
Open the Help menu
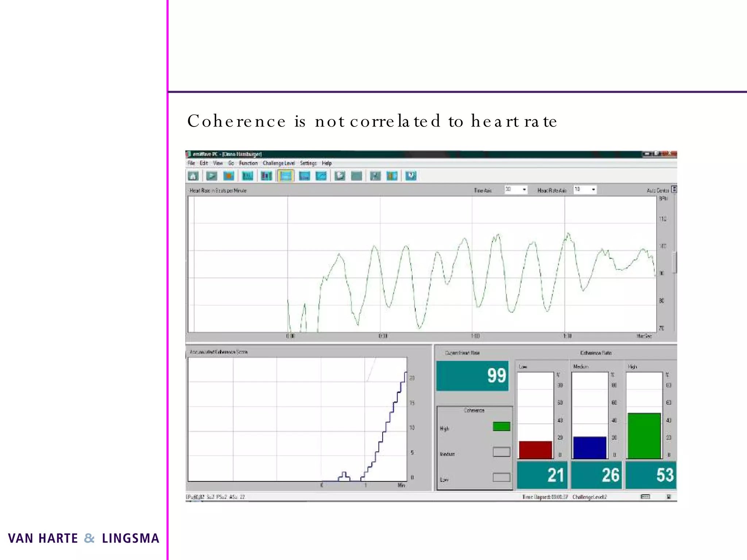(x=326, y=163)
